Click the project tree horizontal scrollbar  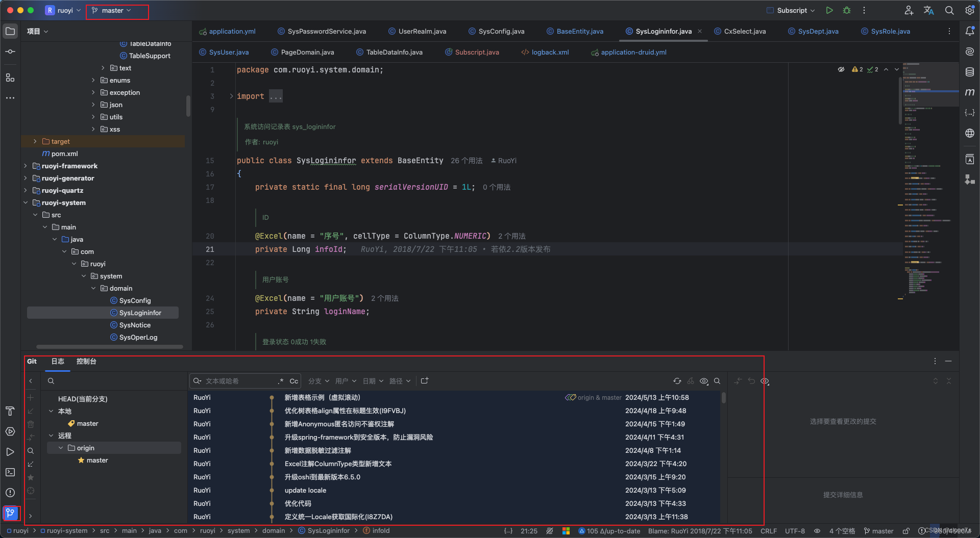pos(110,347)
